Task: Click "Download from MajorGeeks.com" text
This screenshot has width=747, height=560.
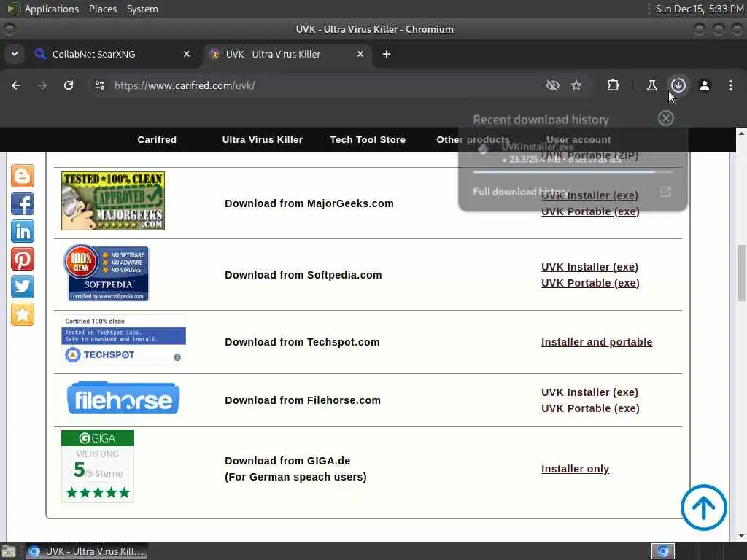Action: point(309,203)
